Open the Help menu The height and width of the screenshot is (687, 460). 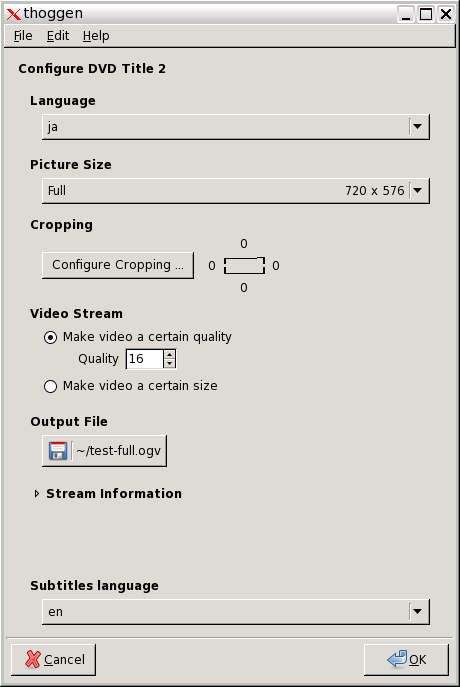coord(96,35)
